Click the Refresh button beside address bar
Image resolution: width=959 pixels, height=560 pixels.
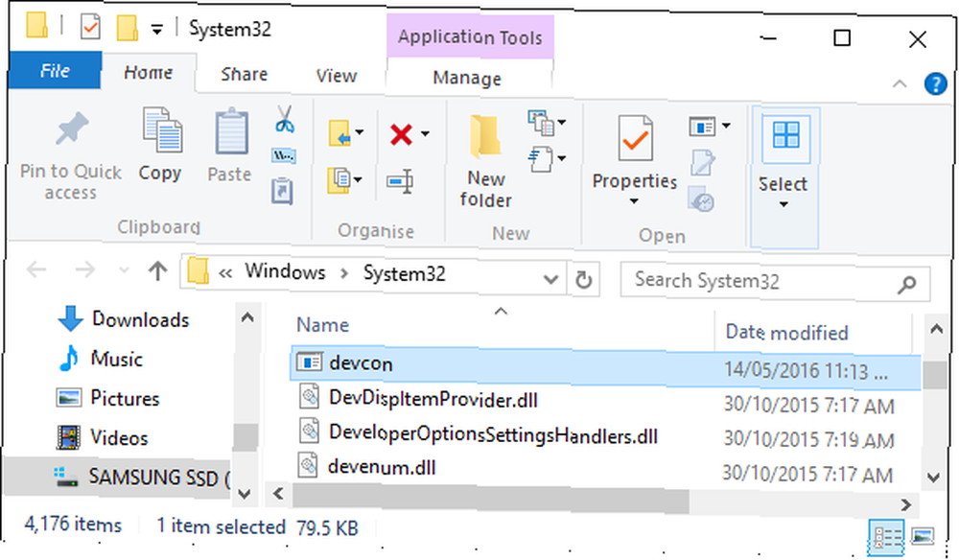click(x=583, y=281)
